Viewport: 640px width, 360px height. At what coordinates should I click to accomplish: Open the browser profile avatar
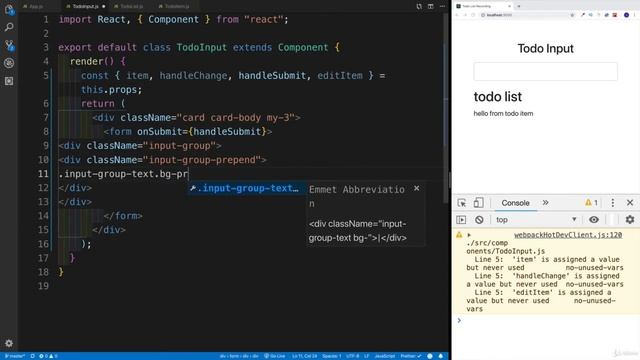(626, 15)
